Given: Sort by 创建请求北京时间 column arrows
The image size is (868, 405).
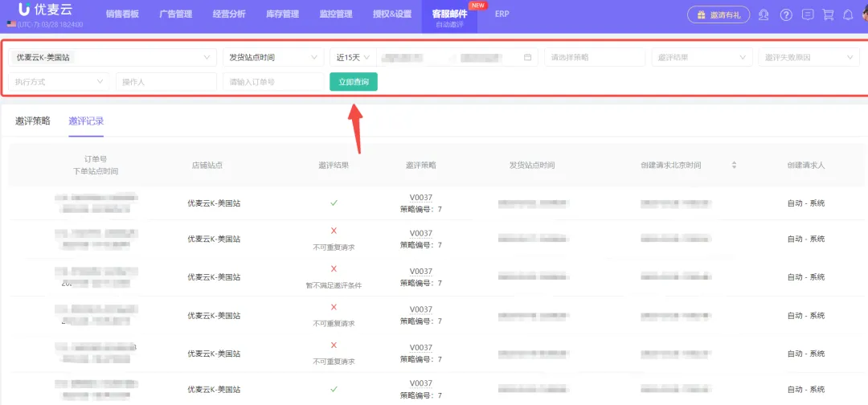Looking at the screenshot, I should click(x=734, y=165).
